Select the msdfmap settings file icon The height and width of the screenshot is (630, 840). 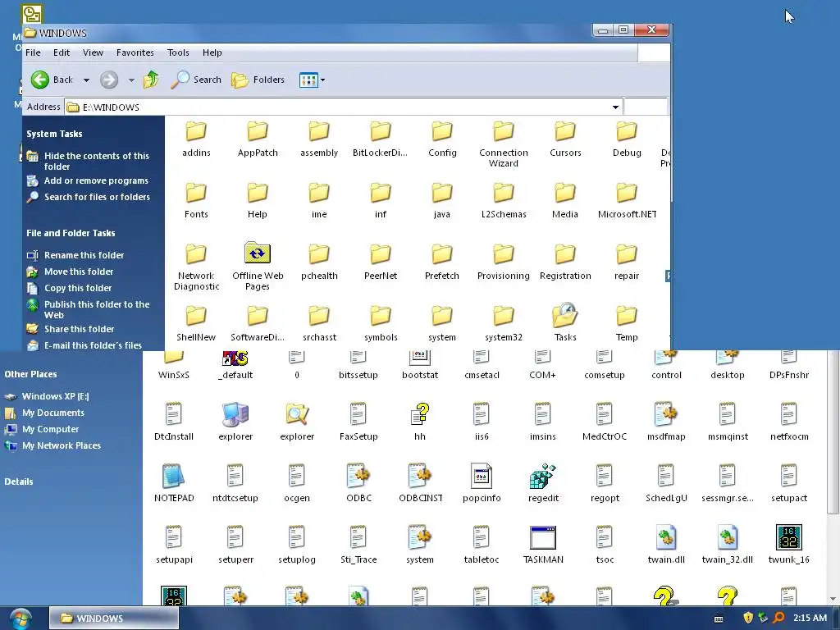pyautogui.click(x=666, y=414)
